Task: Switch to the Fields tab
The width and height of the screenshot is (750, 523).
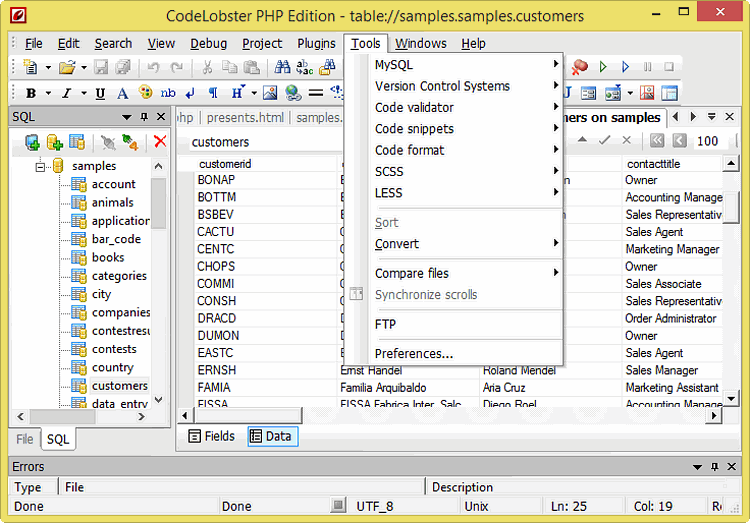Action: (x=212, y=436)
